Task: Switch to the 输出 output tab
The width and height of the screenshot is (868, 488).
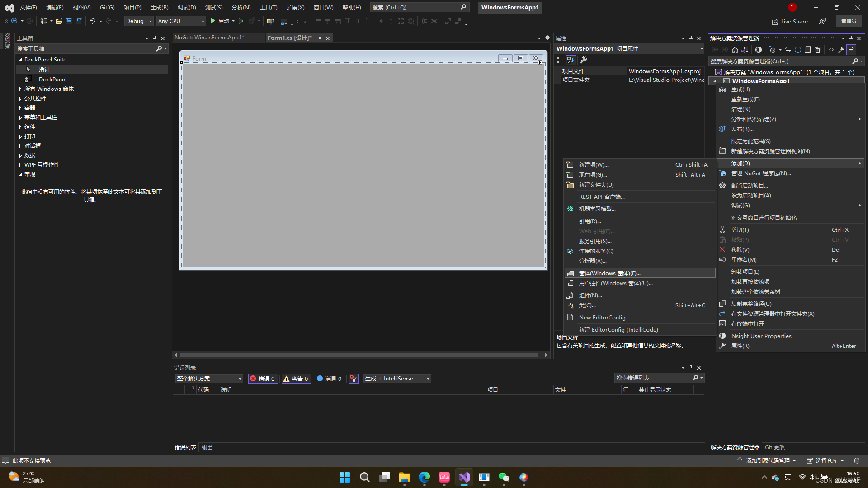Action: click(x=207, y=447)
